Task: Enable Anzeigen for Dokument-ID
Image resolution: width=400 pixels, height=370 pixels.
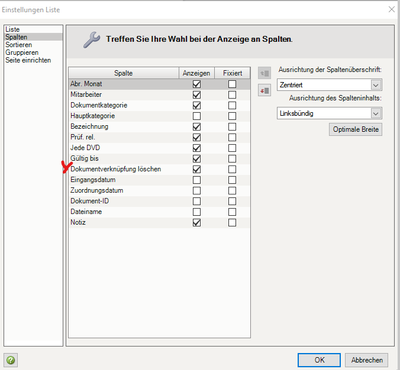Action: (x=197, y=201)
